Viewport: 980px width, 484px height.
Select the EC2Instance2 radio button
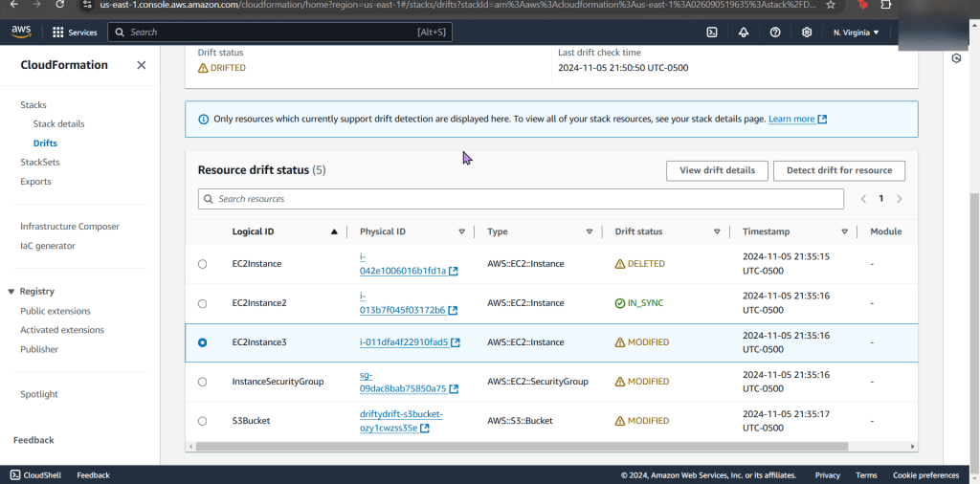click(x=202, y=303)
